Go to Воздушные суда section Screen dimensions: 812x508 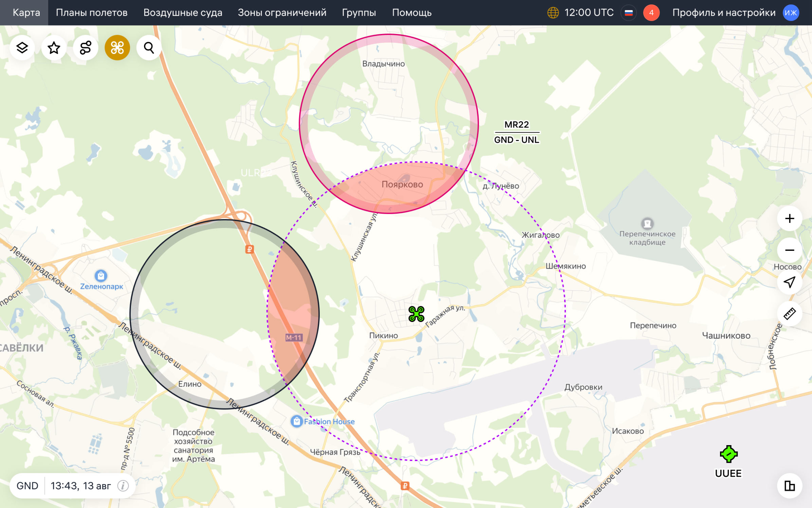coord(183,13)
